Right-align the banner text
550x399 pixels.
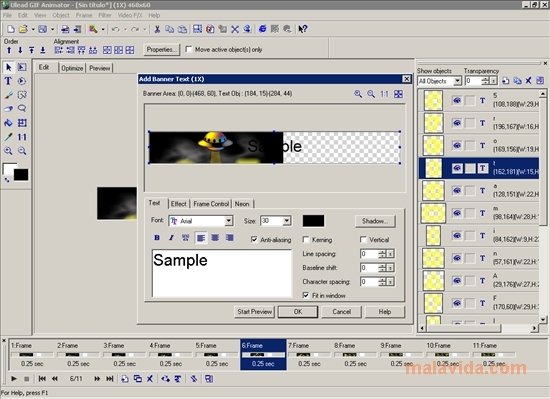point(229,238)
